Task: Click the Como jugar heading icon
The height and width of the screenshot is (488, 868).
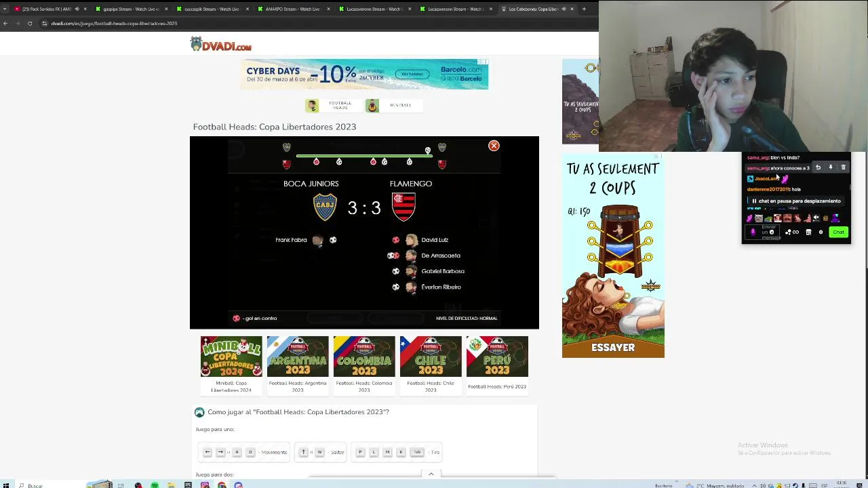Action: [x=199, y=412]
